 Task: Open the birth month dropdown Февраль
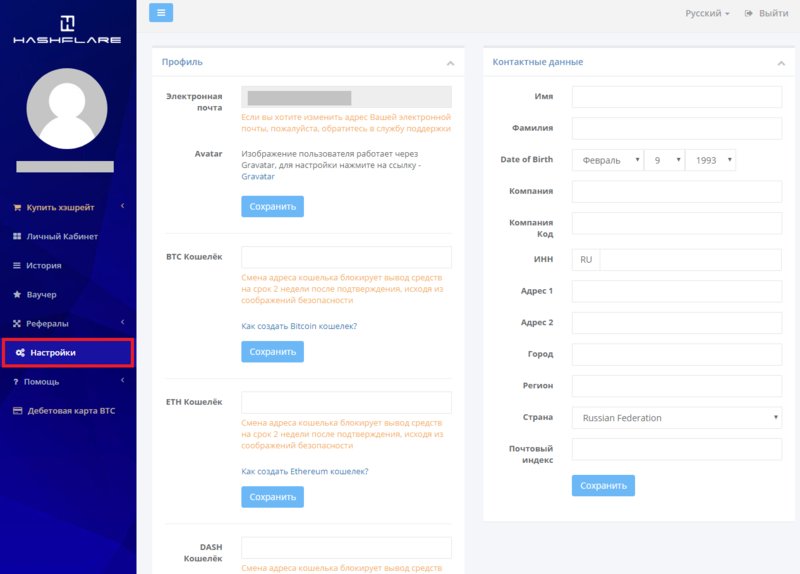click(x=607, y=160)
